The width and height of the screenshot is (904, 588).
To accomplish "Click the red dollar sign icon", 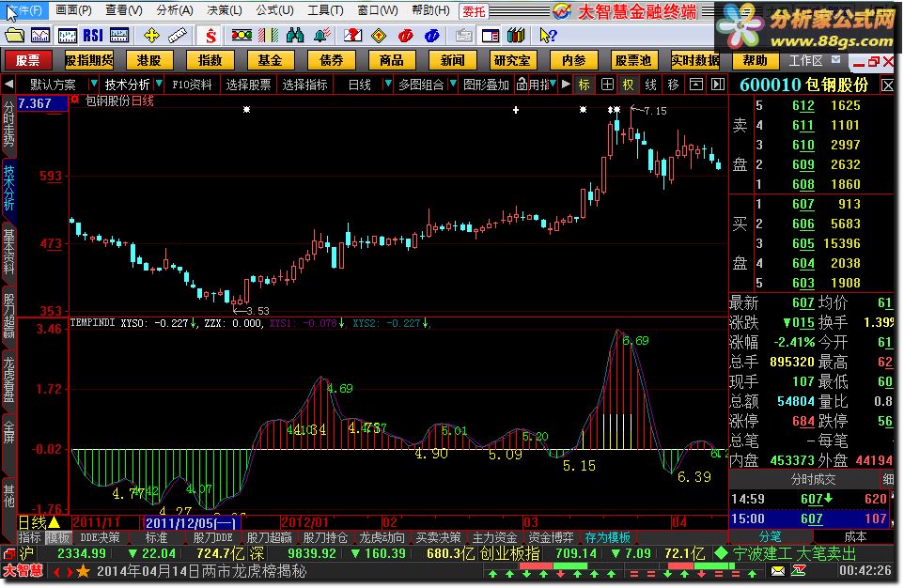I will pos(210,36).
